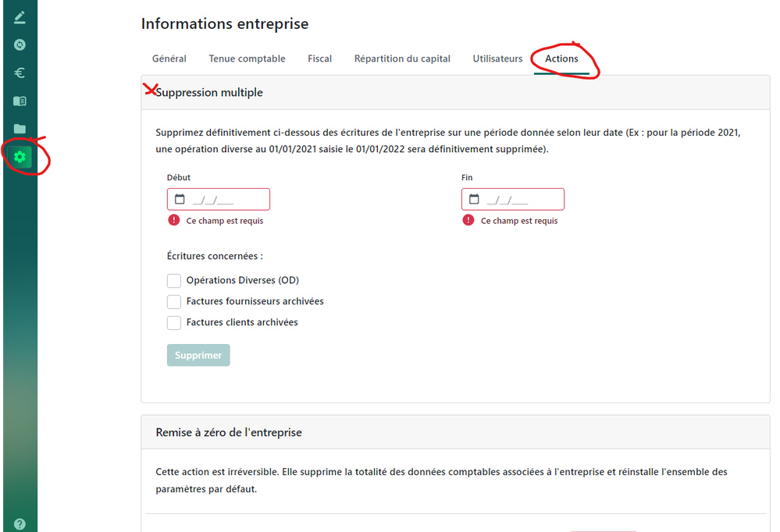Select the Répartition du capital tab

(x=402, y=59)
